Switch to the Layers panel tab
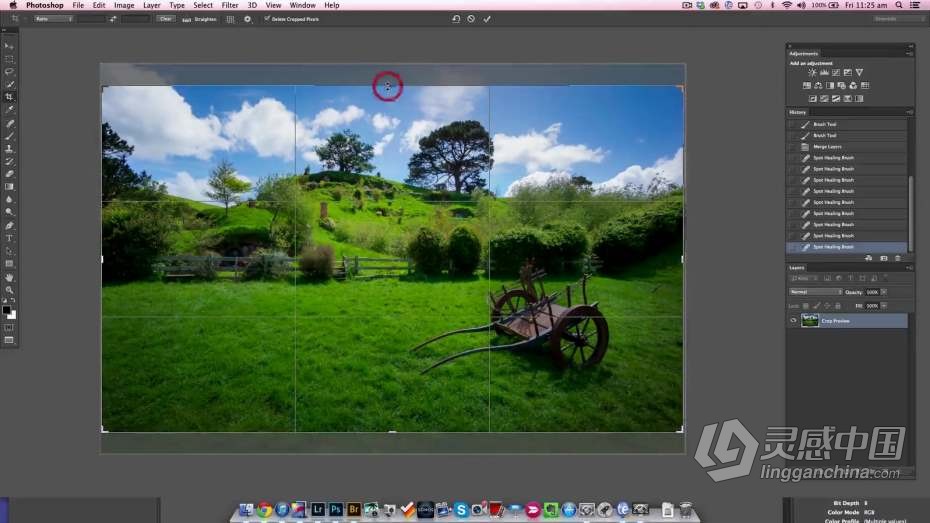The width and height of the screenshot is (930, 523). [x=797, y=268]
